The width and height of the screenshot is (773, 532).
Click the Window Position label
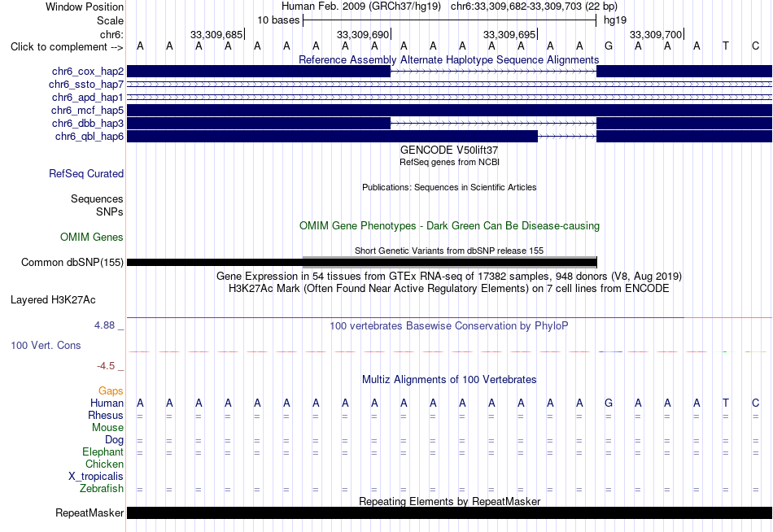click(x=85, y=7)
